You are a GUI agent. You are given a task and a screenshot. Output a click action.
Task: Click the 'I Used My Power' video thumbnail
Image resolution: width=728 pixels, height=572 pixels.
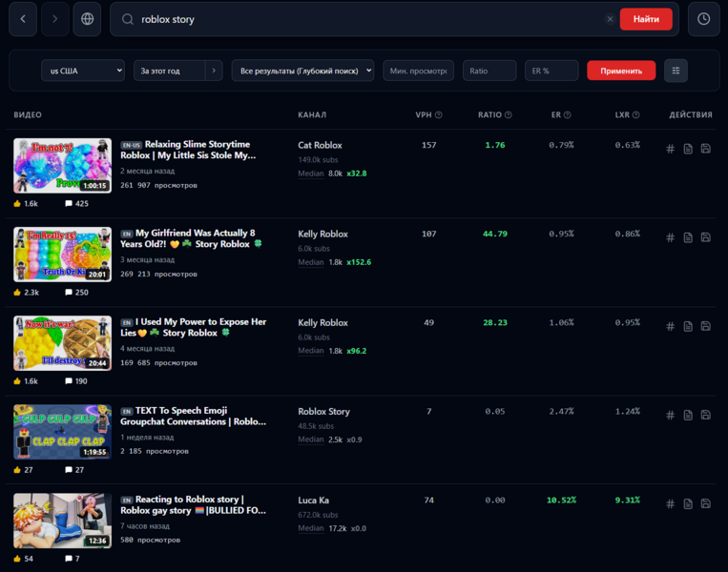tap(62, 343)
